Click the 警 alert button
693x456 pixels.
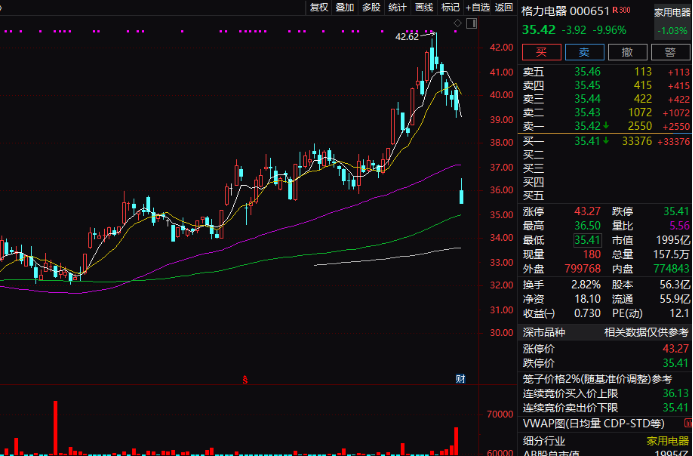point(670,53)
